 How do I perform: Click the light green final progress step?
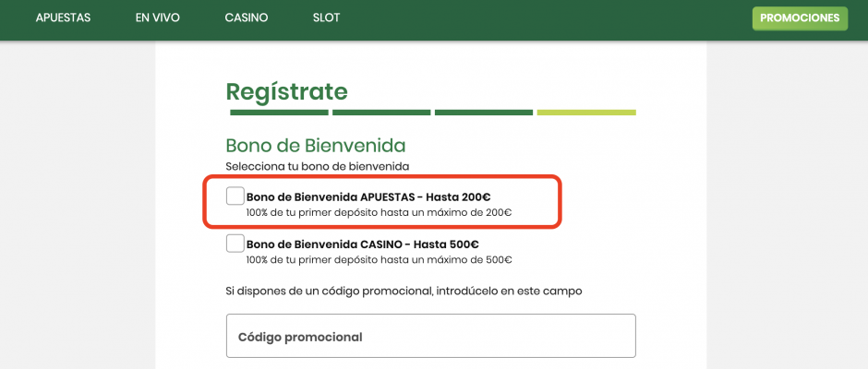coord(586,113)
